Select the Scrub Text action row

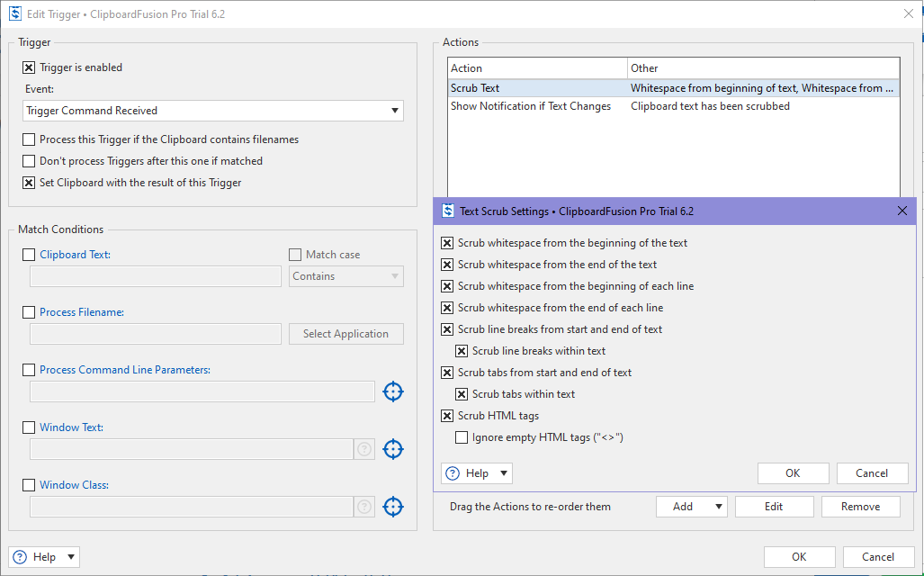click(537, 88)
